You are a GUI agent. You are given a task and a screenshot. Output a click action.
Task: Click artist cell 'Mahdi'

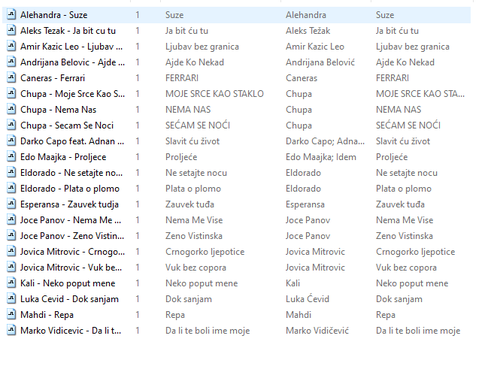[x=298, y=315]
